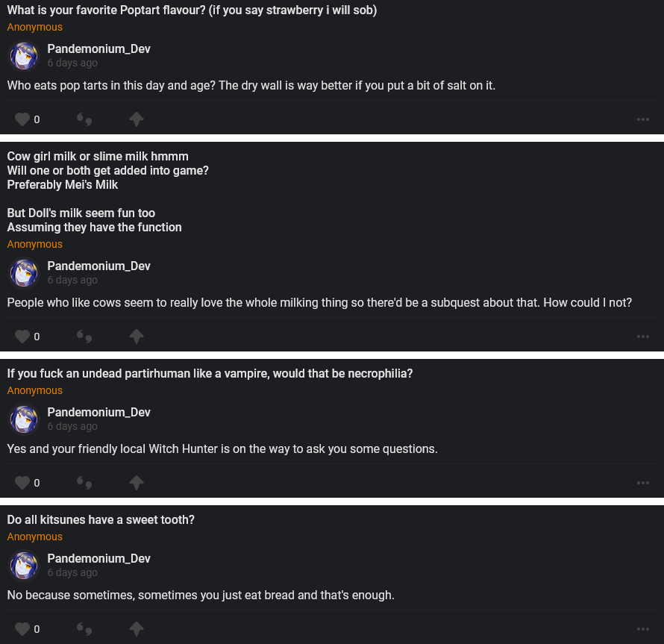Screen dimensions: 664x644
Task: Click the Pandemonium_Dev avatar on the cow milk answer
Action: pos(24,273)
